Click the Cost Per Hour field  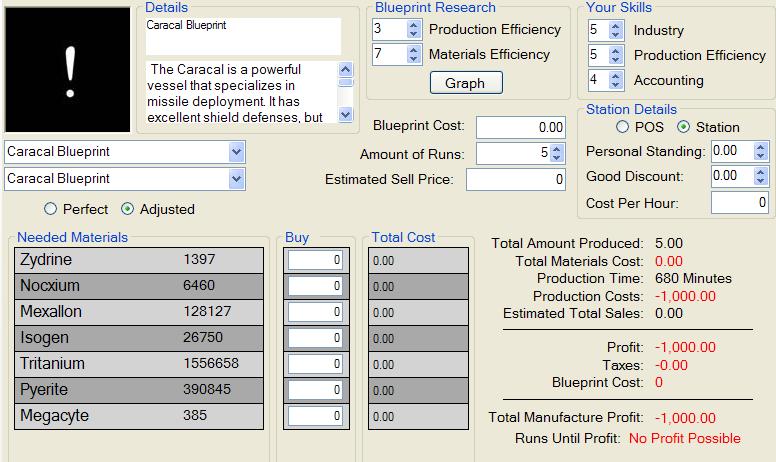(739, 202)
